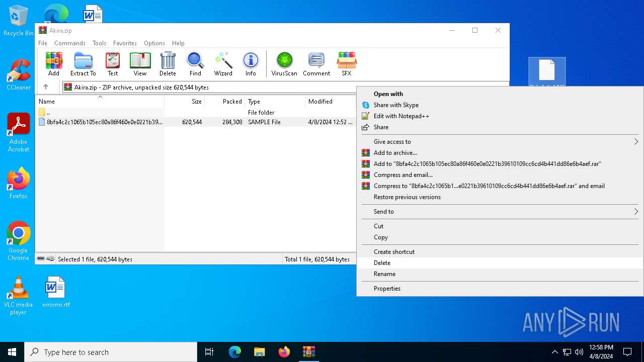Sort by the Packed column header

225,102
